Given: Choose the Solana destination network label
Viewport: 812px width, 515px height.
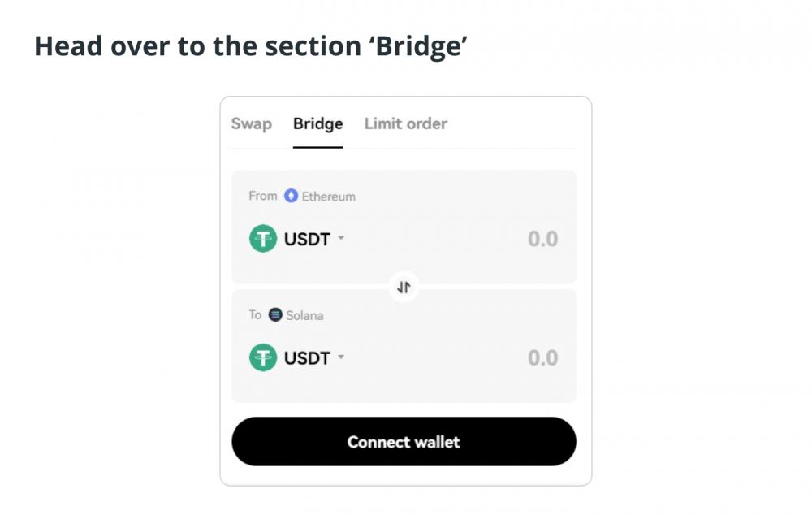Looking at the screenshot, I should (304, 315).
